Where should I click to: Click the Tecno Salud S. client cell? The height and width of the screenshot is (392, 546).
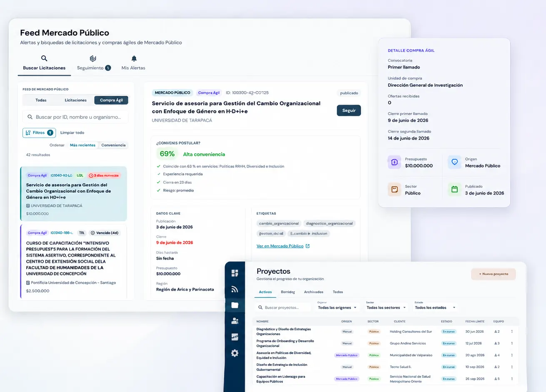click(x=401, y=367)
